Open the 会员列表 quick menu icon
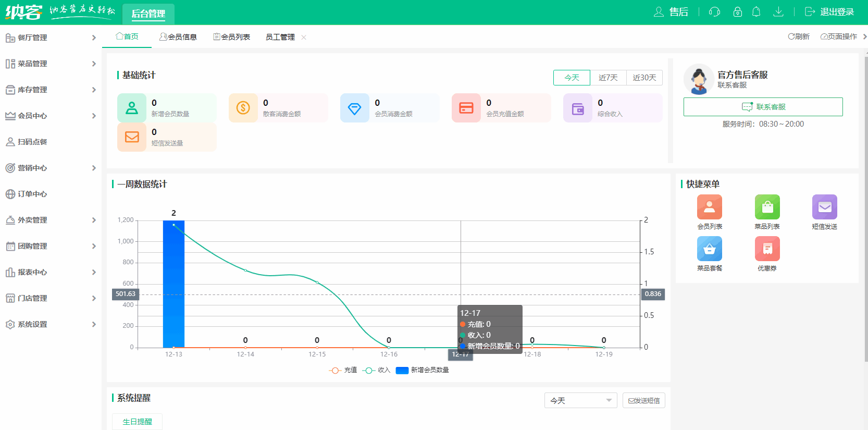This screenshot has height=430, width=868. click(709, 207)
